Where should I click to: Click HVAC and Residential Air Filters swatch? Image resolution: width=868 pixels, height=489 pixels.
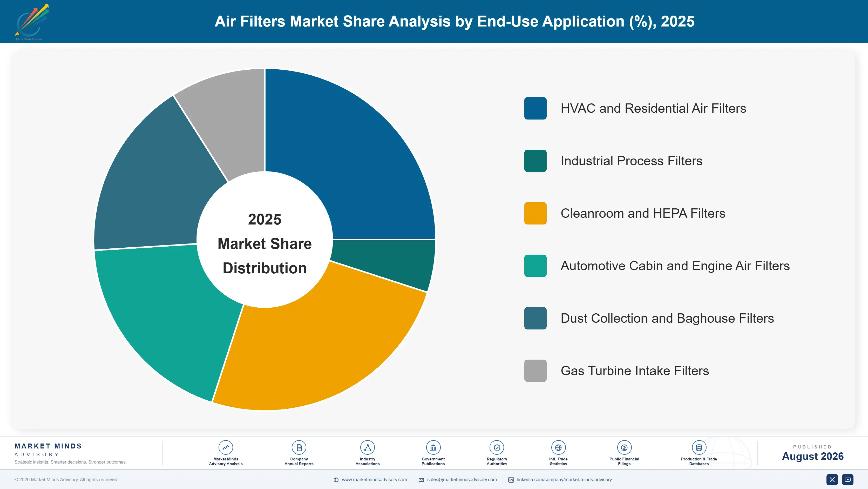pyautogui.click(x=535, y=108)
